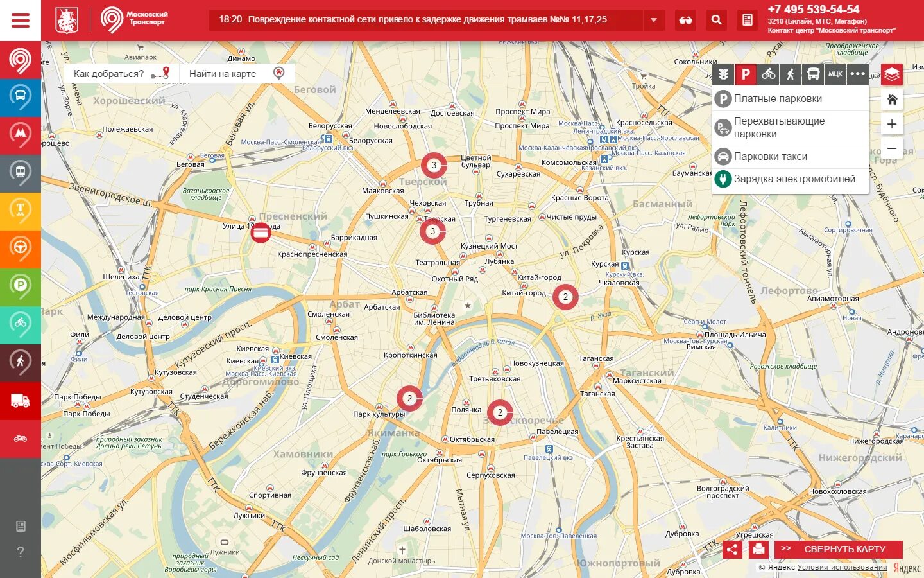Image resolution: width=924 pixels, height=578 pixels.
Task: Open the hamburger main menu
Action: (x=21, y=21)
